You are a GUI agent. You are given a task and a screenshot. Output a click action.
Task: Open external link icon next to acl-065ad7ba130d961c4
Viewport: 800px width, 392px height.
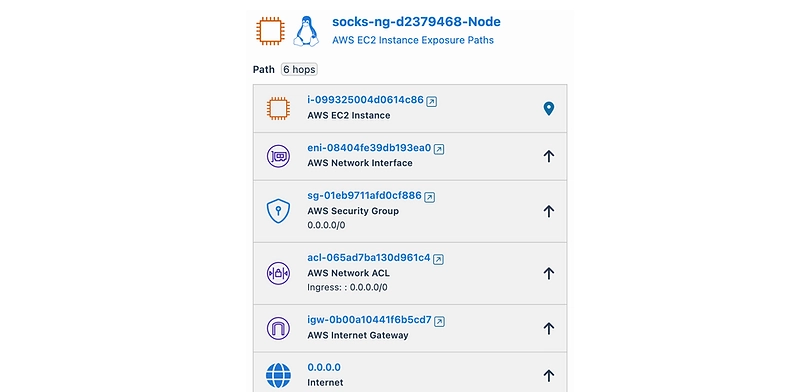coord(438,259)
